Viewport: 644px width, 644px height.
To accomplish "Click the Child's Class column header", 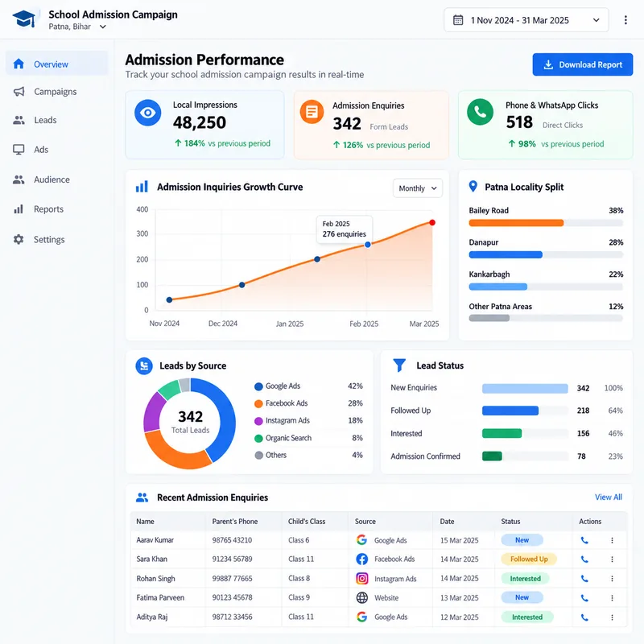I will tap(307, 521).
